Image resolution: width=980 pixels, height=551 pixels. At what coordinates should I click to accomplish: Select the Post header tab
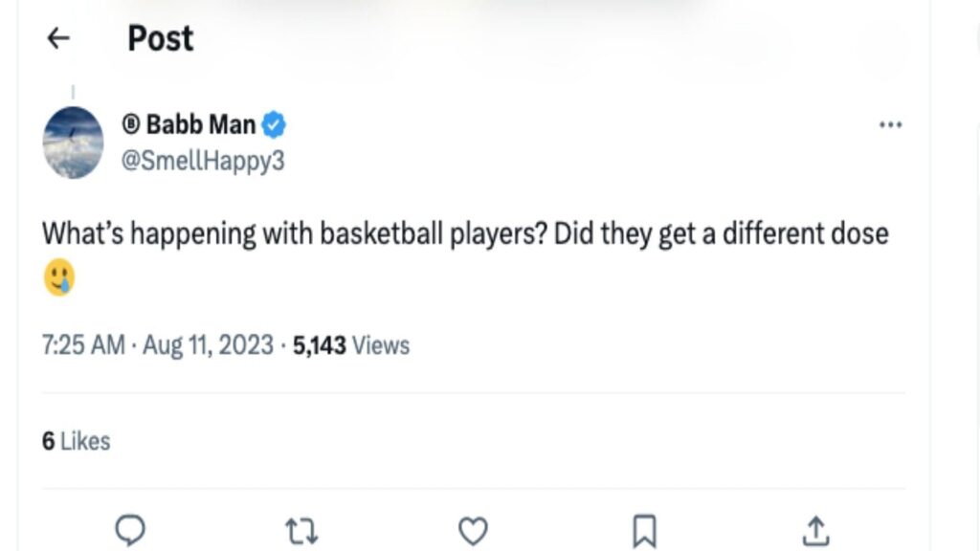coord(160,38)
